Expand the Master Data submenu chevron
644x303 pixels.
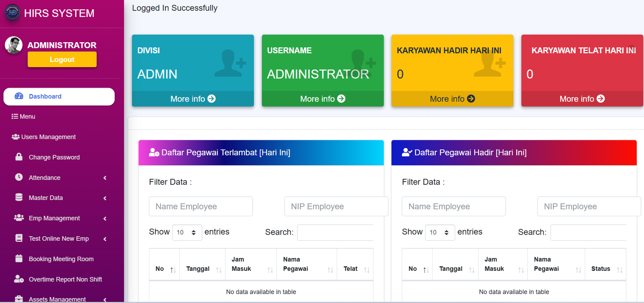tap(105, 198)
